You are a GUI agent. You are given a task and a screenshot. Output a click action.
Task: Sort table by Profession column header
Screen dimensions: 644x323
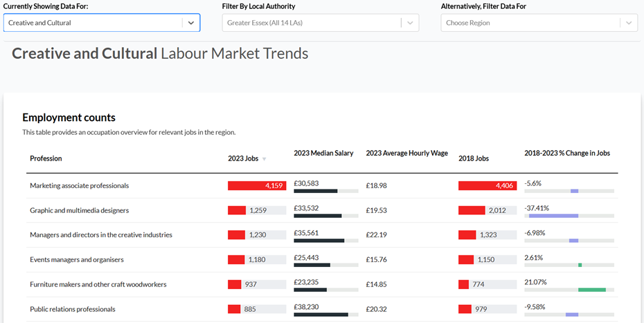(46, 158)
